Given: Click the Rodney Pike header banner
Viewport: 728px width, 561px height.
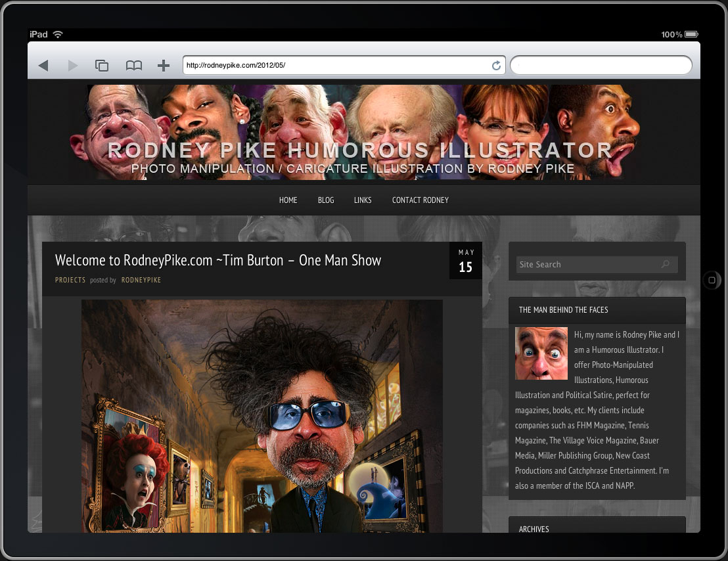Looking at the screenshot, I should [x=355, y=132].
